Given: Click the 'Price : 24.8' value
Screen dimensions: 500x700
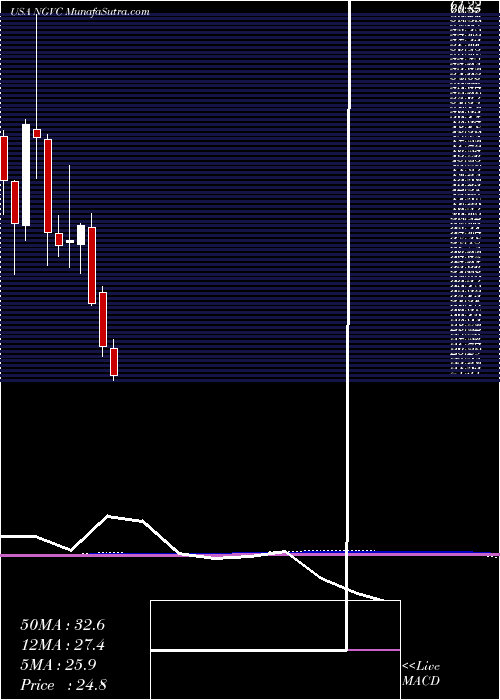Looking at the screenshot, I should click(x=63, y=685).
